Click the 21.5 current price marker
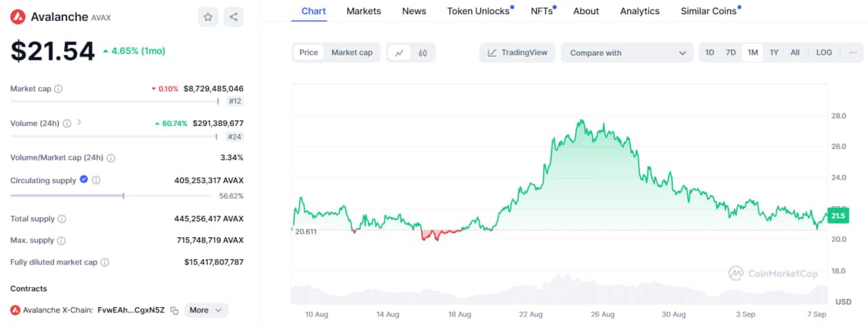The width and height of the screenshot is (868, 326). pos(839,216)
